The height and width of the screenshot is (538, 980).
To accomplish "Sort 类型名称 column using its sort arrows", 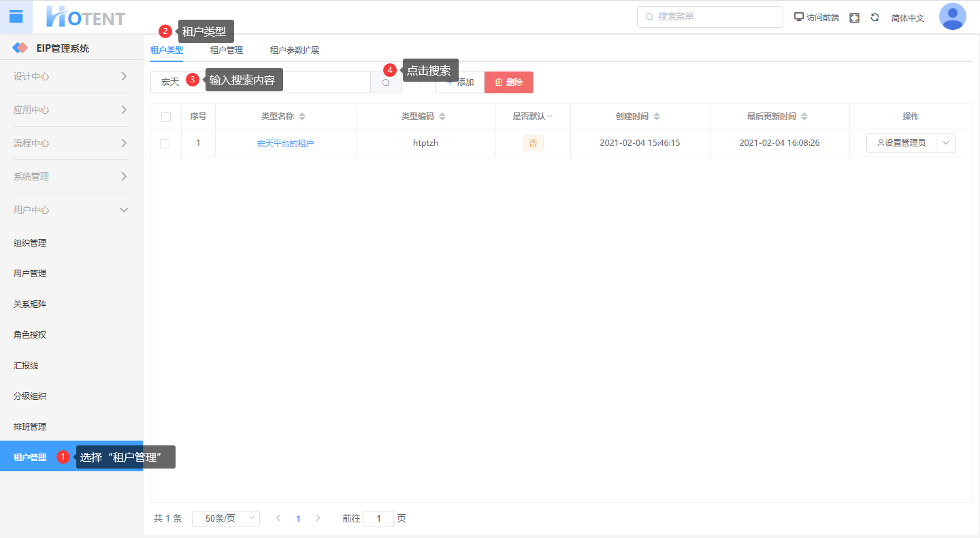I will 302,116.
